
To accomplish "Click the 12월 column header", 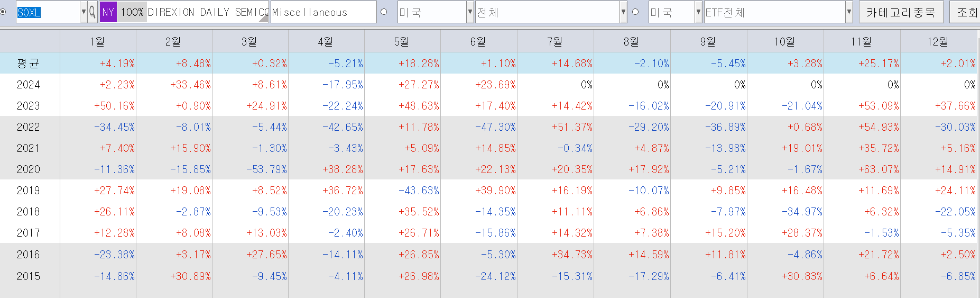I will coord(939,41).
